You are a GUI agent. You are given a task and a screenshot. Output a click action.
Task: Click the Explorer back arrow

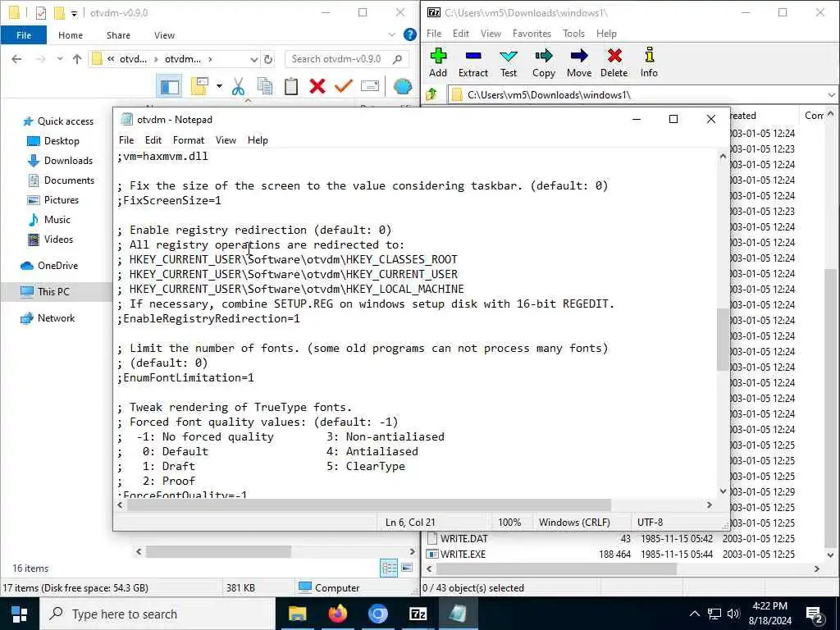16,59
